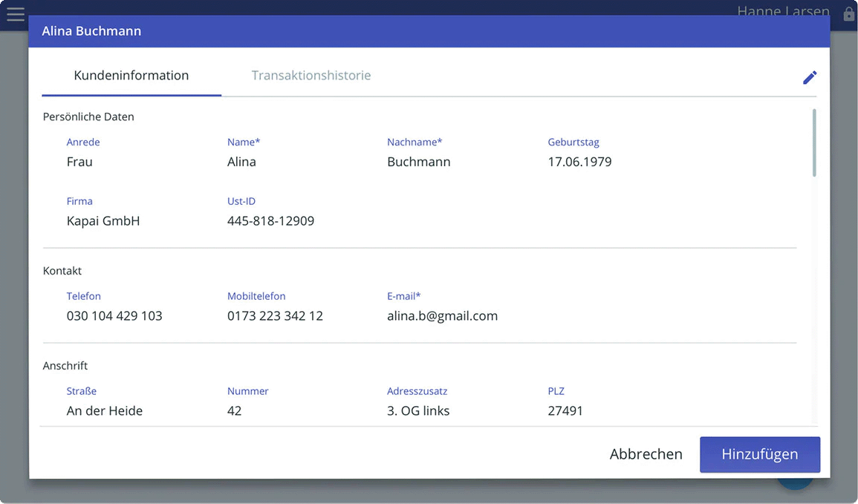Click the Abbrechen button
The height and width of the screenshot is (504, 858).
646,454
